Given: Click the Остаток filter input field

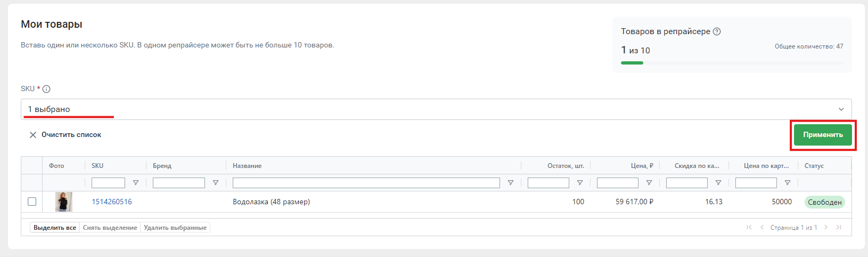Looking at the screenshot, I should [x=548, y=183].
